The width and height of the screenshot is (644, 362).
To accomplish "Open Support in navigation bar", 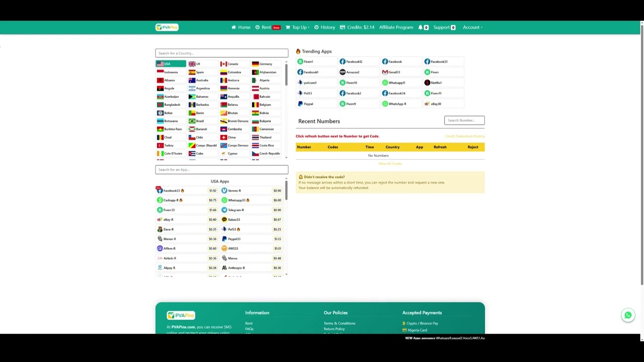I will 444,27.
